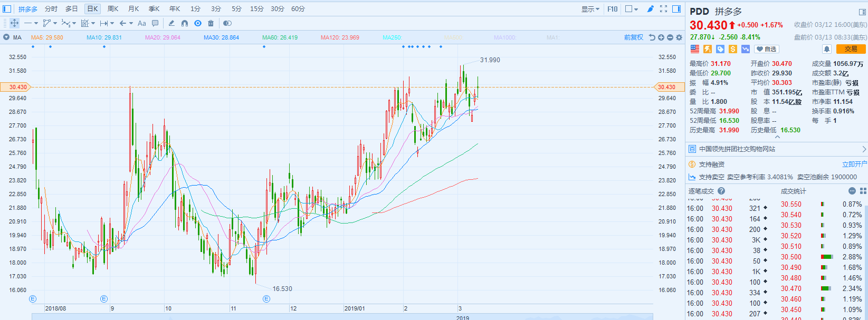Select the Aa text annotation tool
Image resolution: width=868 pixels, height=320 pixels.
click(x=141, y=23)
